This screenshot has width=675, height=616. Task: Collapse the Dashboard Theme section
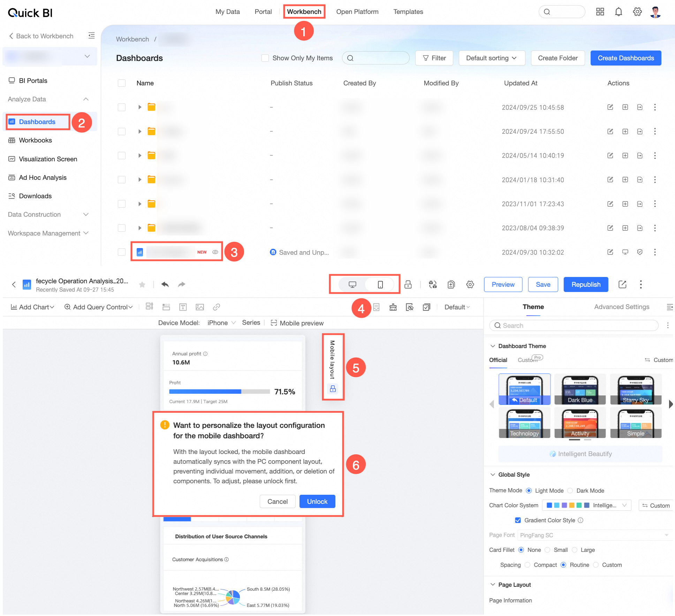pos(493,346)
